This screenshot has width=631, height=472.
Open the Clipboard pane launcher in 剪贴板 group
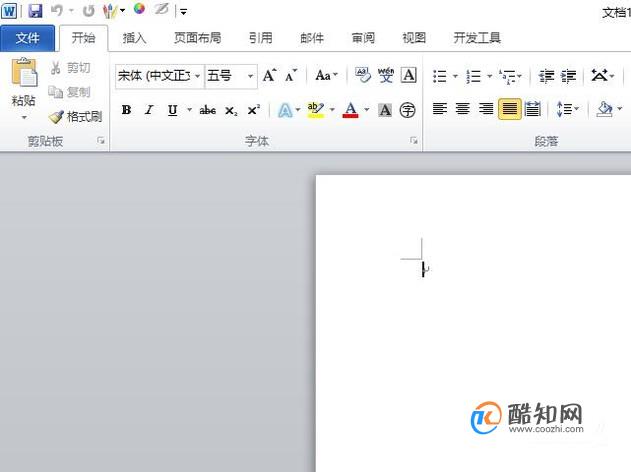[x=101, y=140]
